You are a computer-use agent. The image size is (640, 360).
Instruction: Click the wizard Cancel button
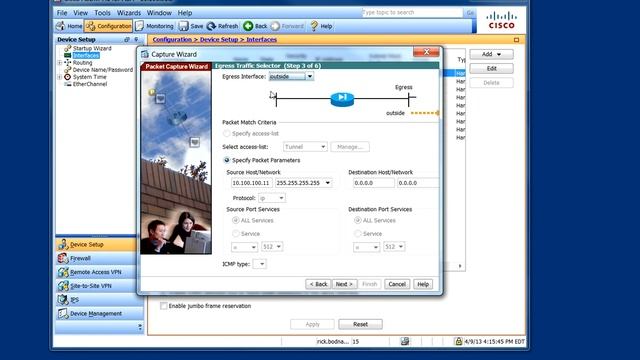click(397, 284)
